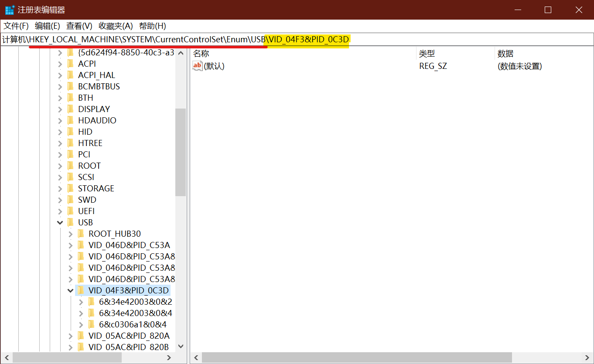594x364 pixels.
Task: Collapse the VID_04F3&PID_0C3D key
Action: [71, 290]
